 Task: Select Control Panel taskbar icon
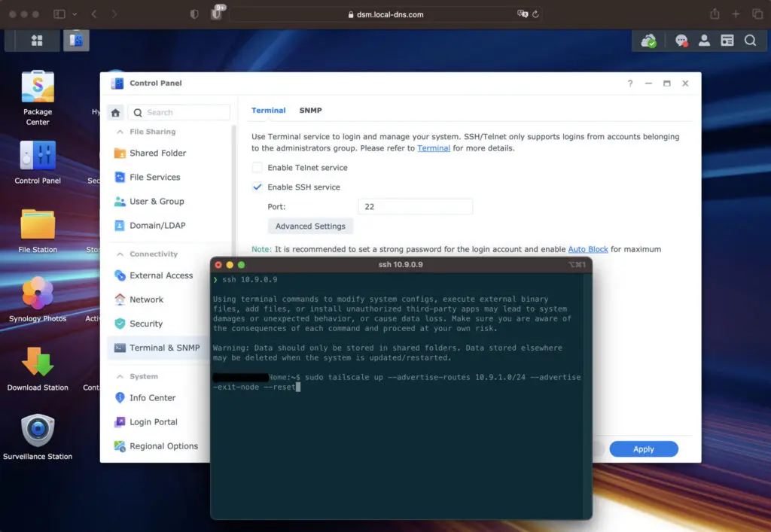pos(76,41)
